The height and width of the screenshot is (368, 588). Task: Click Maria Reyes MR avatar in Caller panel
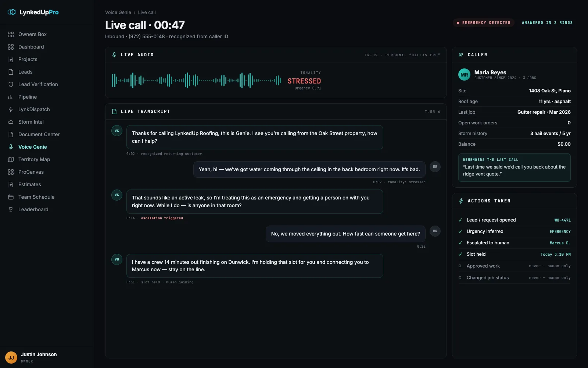pos(464,75)
